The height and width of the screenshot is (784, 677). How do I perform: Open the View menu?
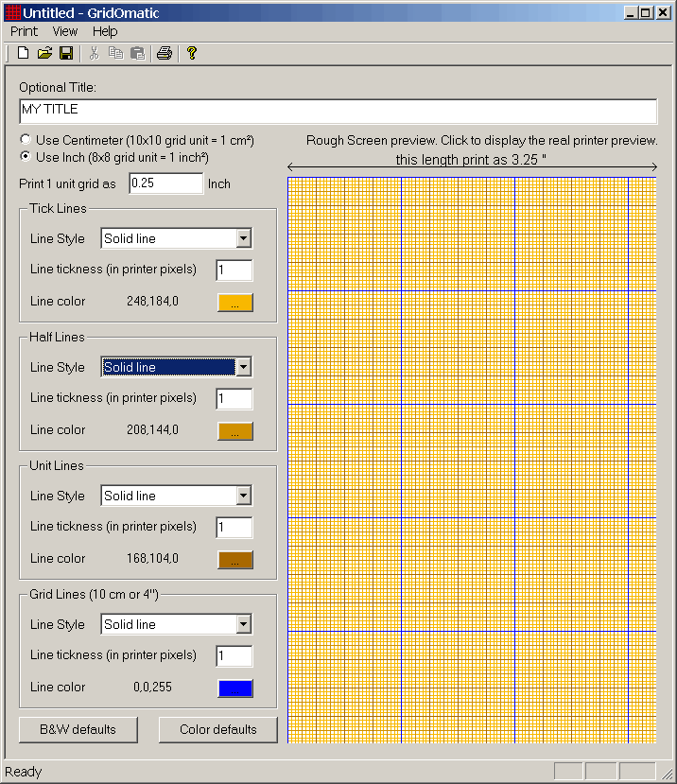(x=65, y=31)
